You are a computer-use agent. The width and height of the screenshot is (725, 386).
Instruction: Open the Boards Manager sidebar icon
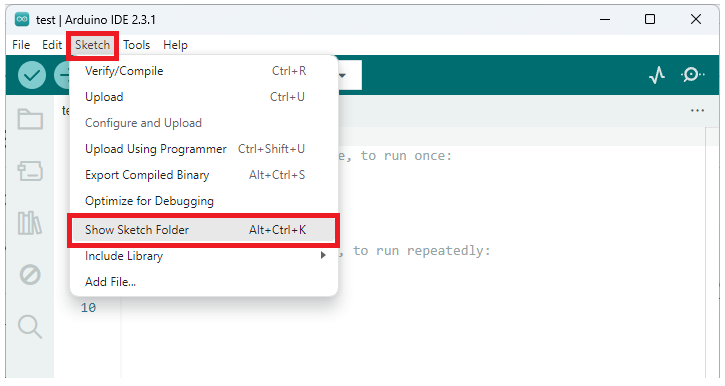pyautogui.click(x=30, y=171)
